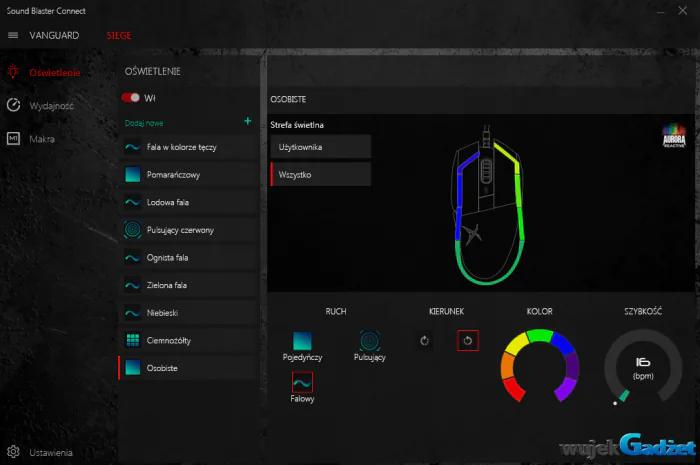
Task: Click the Aurora Reactive logo
Action: [x=674, y=136]
